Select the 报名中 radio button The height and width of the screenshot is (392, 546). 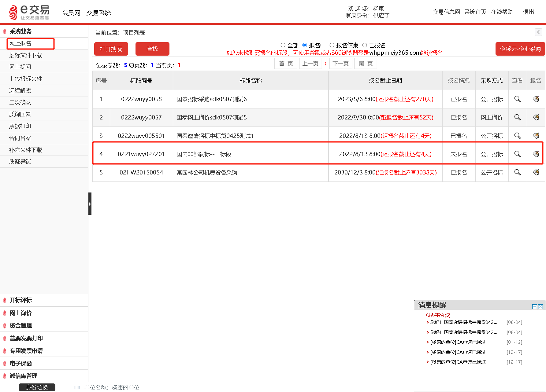click(x=305, y=45)
